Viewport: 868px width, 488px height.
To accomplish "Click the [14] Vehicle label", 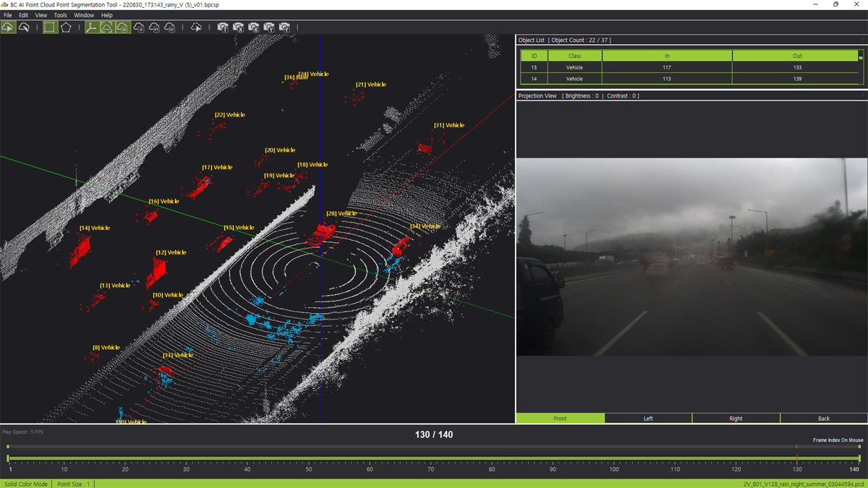I will [95, 228].
